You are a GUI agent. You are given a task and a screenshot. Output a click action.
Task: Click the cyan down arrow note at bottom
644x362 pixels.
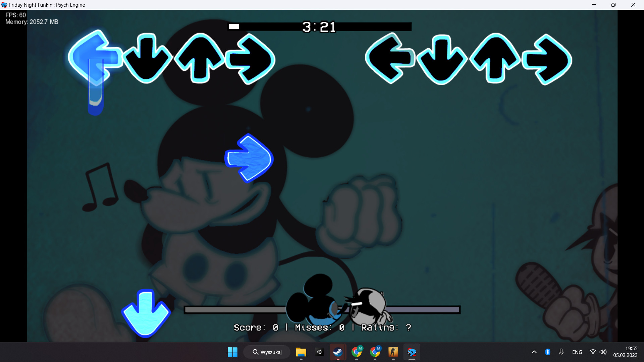(x=146, y=313)
